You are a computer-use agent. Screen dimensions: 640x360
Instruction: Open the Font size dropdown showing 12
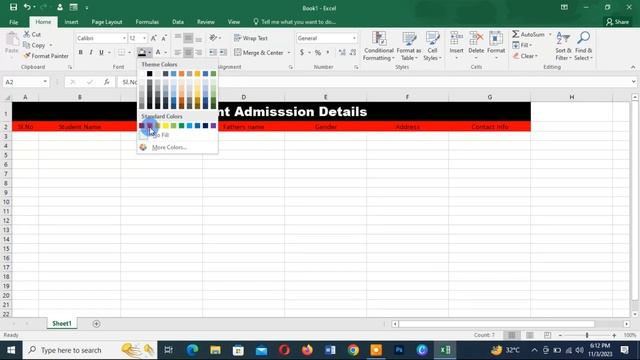tap(144, 38)
